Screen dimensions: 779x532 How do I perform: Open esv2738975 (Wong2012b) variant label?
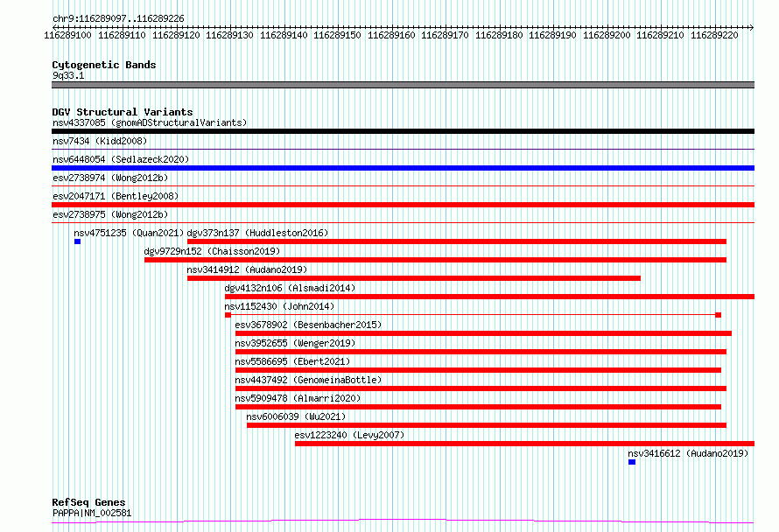(x=110, y=214)
